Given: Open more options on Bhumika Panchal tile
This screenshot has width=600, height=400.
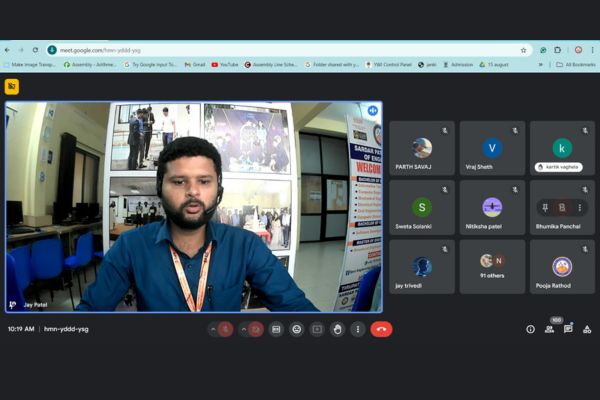Looking at the screenshot, I should [x=580, y=207].
